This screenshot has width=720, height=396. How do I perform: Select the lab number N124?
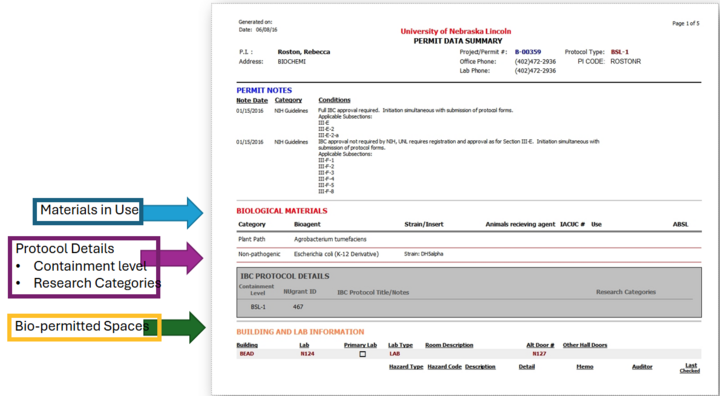(x=307, y=354)
